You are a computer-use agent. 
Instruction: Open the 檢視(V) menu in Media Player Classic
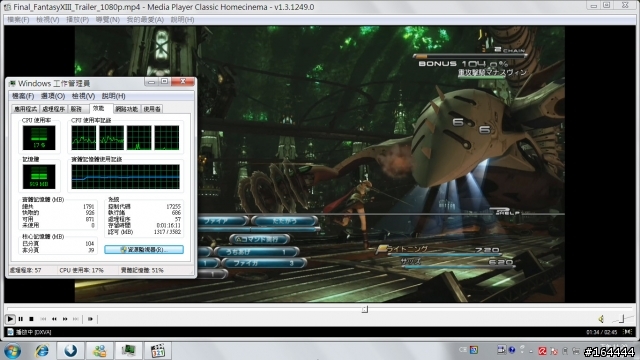point(48,20)
